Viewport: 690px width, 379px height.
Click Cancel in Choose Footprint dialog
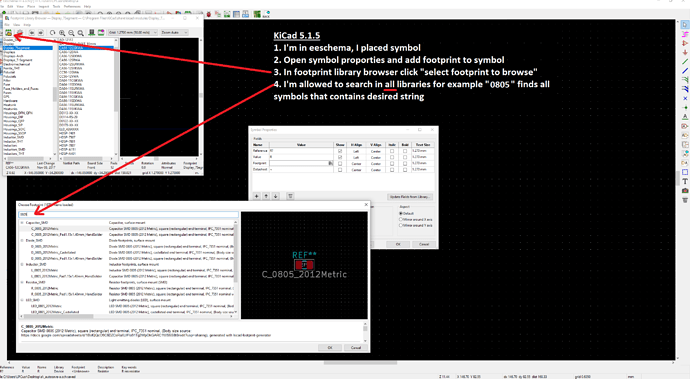(x=356, y=348)
